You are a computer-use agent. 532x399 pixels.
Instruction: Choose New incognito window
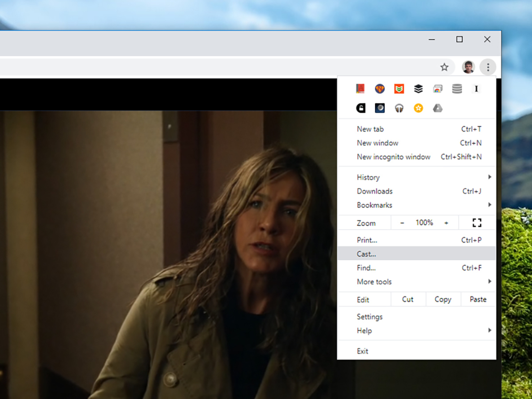(x=394, y=157)
